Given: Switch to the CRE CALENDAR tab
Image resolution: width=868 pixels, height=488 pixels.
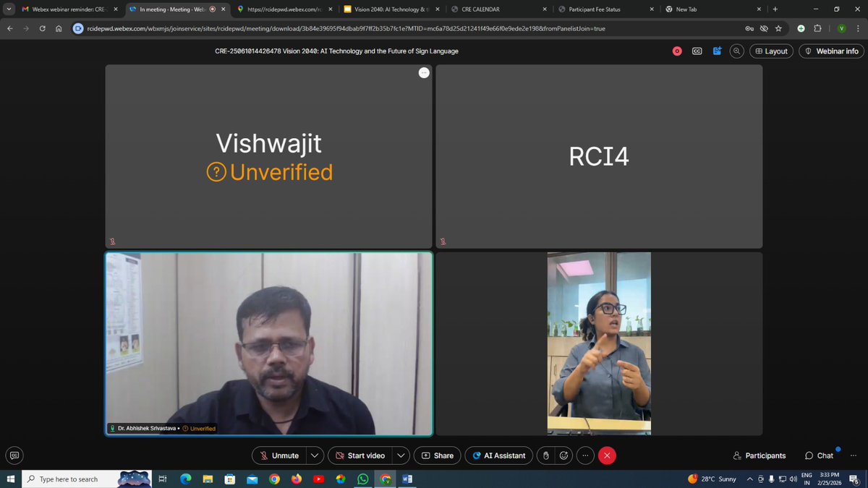Looking at the screenshot, I should pyautogui.click(x=497, y=9).
